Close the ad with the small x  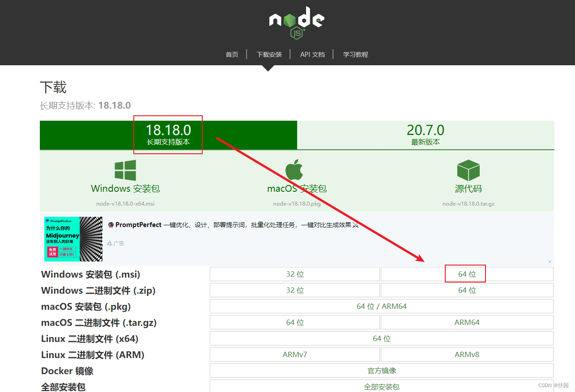[550, 262]
